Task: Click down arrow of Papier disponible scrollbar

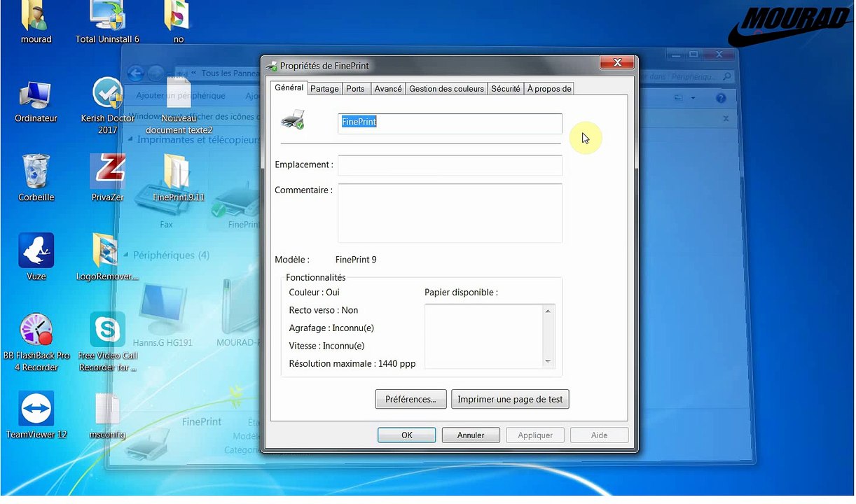Action: [548, 362]
